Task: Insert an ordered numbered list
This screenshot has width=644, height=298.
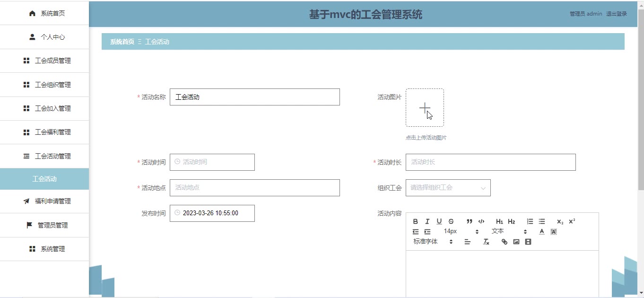Action: (x=530, y=221)
